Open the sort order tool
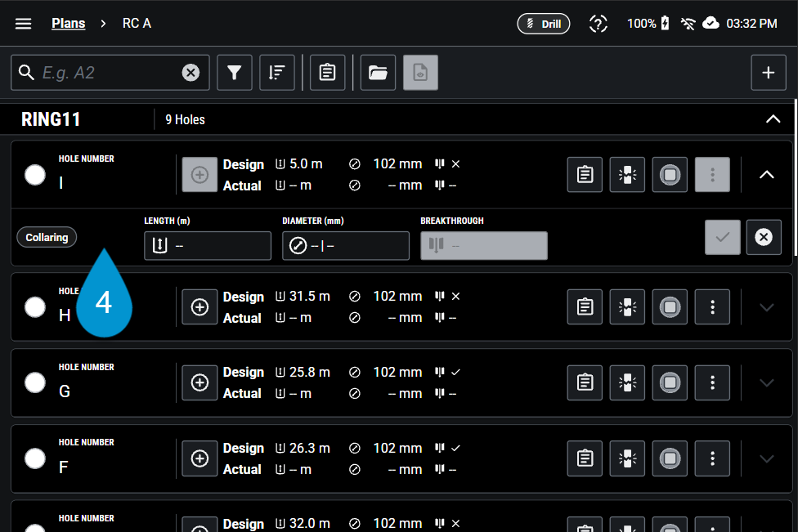The image size is (798, 532). point(277,73)
